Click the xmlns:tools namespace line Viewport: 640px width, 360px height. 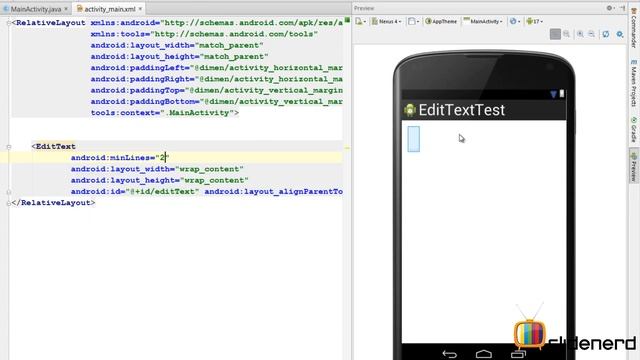pyautogui.click(x=204, y=34)
